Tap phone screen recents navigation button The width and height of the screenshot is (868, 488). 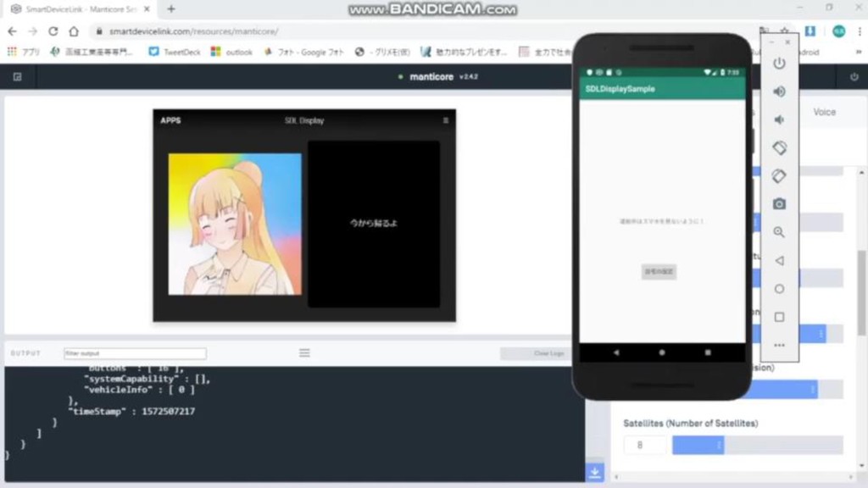708,352
